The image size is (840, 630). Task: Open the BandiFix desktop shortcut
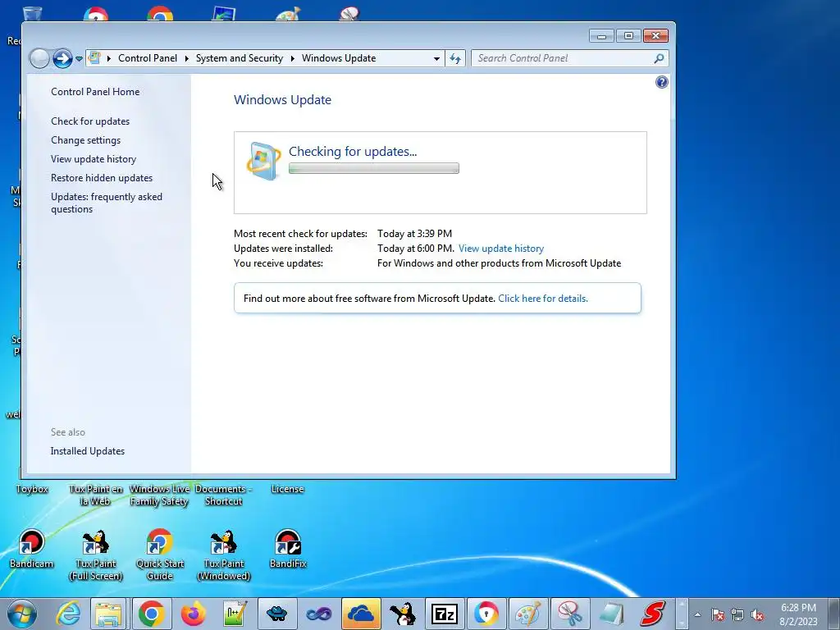click(x=288, y=548)
